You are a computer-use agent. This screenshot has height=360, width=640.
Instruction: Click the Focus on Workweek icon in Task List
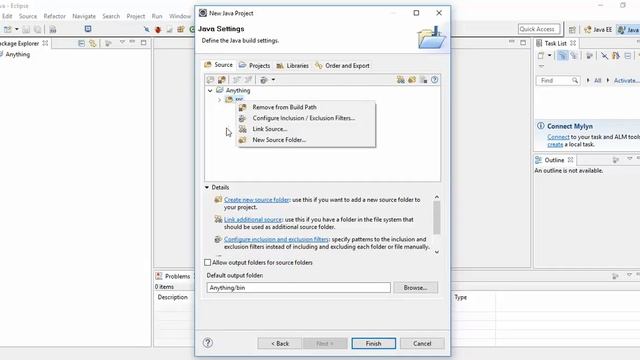[x=589, y=56]
